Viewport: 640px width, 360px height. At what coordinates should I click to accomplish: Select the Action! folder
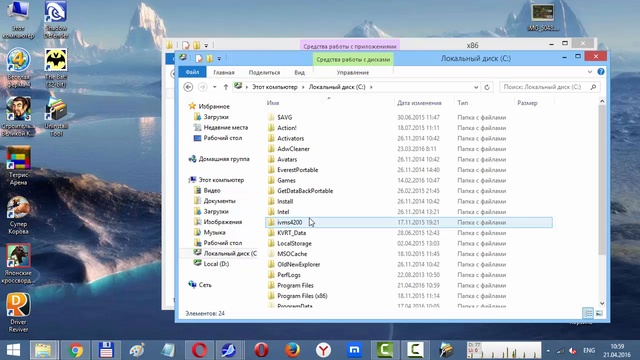pyautogui.click(x=287, y=128)
